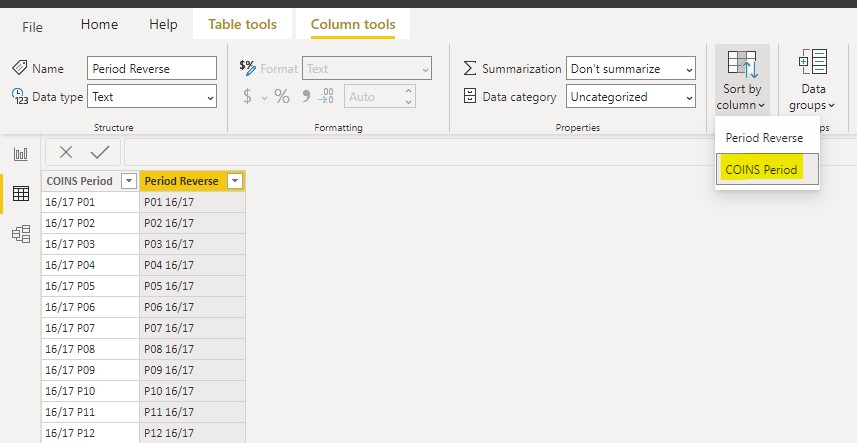
Task: Select the Column tools tab
Action: tap(353, 25)
